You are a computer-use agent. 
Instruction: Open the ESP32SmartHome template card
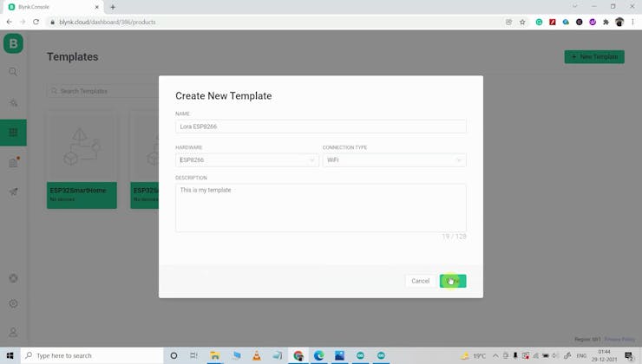point(82,159)
